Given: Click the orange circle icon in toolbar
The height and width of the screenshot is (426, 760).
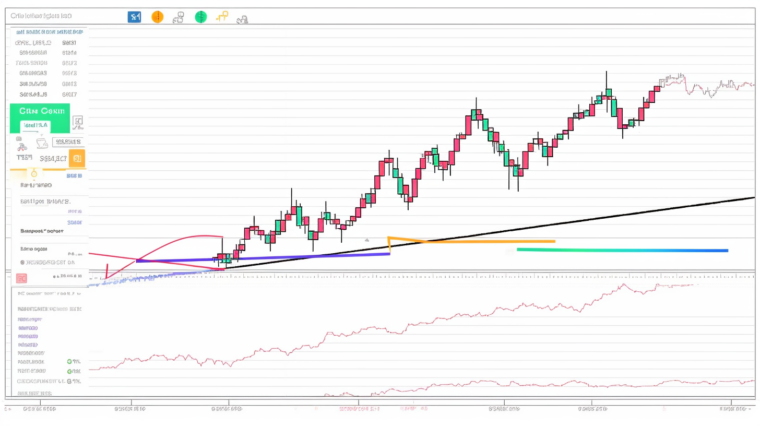Looking at the screenshot, I should [156, 17].
